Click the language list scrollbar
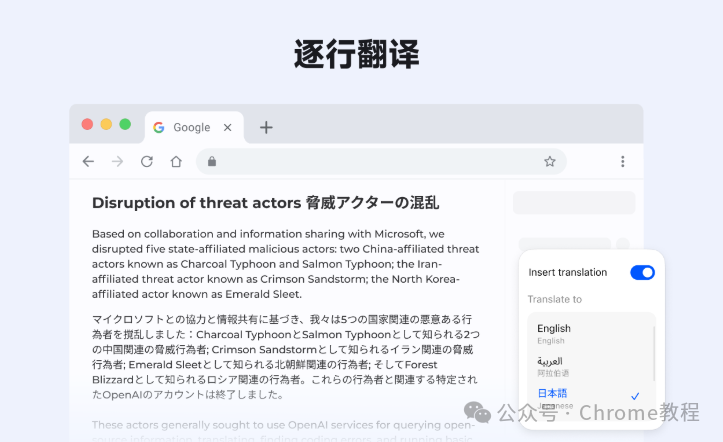The image size is (723, 442). coord(654,354)
